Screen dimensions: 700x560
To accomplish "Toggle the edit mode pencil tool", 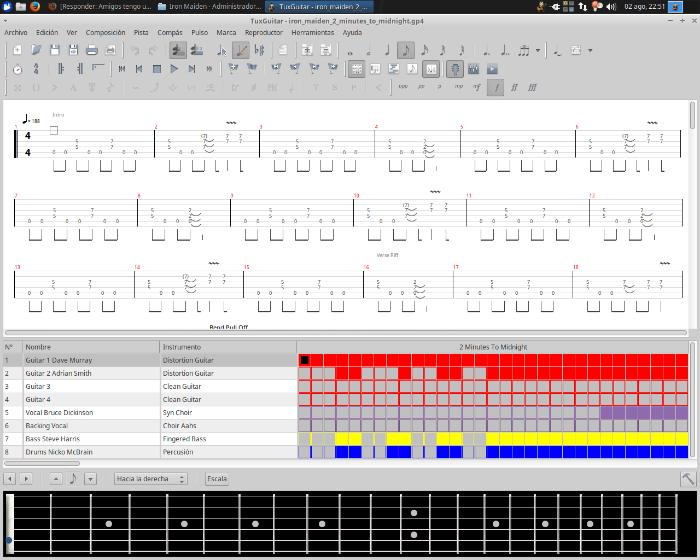I will 241,50.
